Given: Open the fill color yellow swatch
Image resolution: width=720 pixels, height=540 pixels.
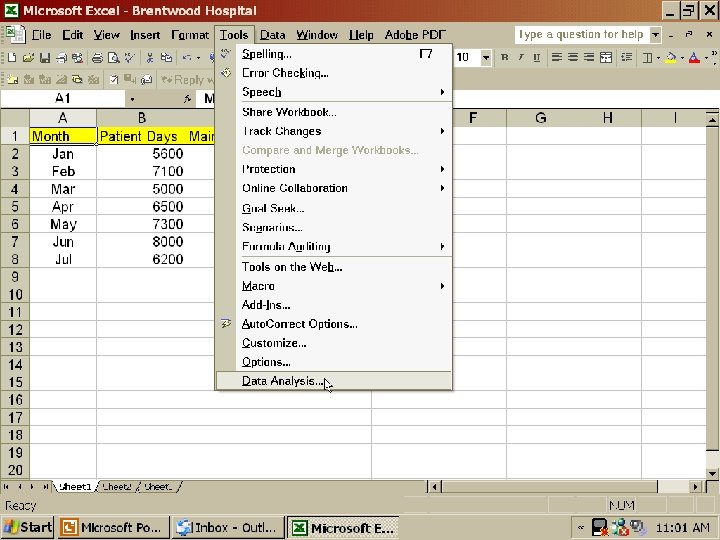Looking at the screenshot, I should [671, 58].
